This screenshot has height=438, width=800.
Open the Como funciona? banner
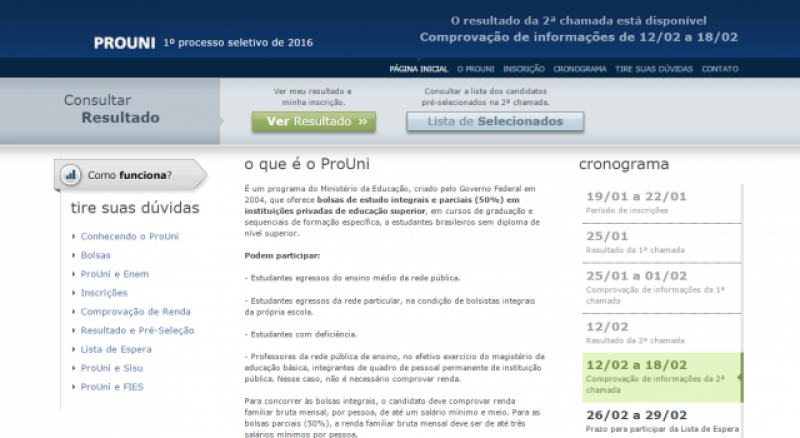[x=131, y=175]
